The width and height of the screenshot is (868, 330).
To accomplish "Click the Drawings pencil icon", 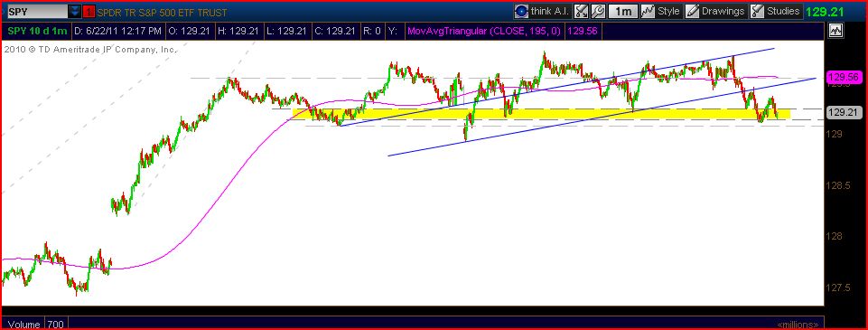I will pos(693,11).
